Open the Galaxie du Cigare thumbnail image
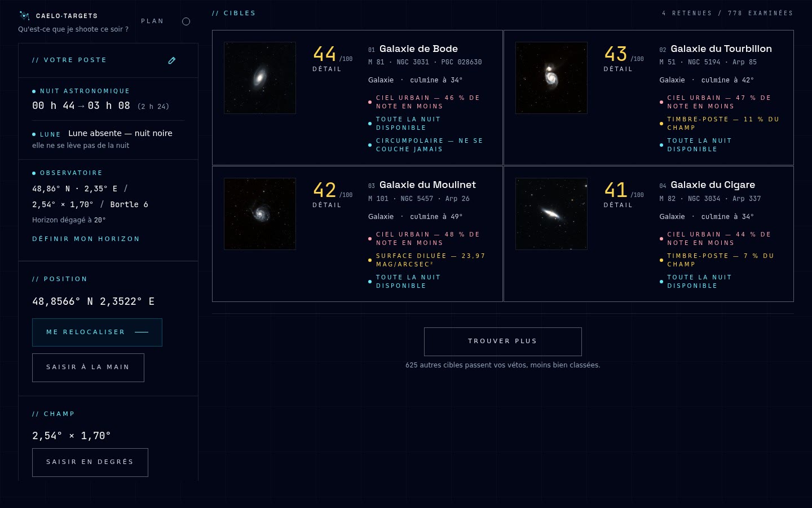The width and height of the screenshot is (812, 508). pyautogui.click(x=551, y=214)
